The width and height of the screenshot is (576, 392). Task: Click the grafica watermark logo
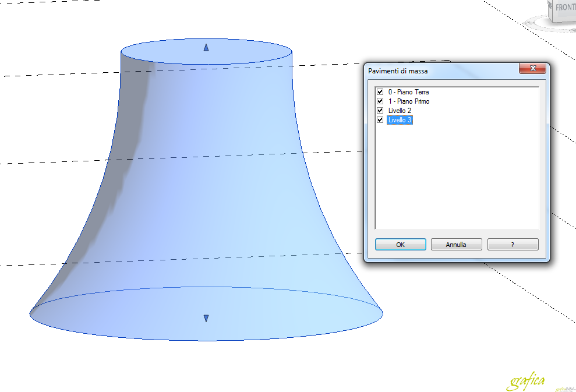(526, 380)
